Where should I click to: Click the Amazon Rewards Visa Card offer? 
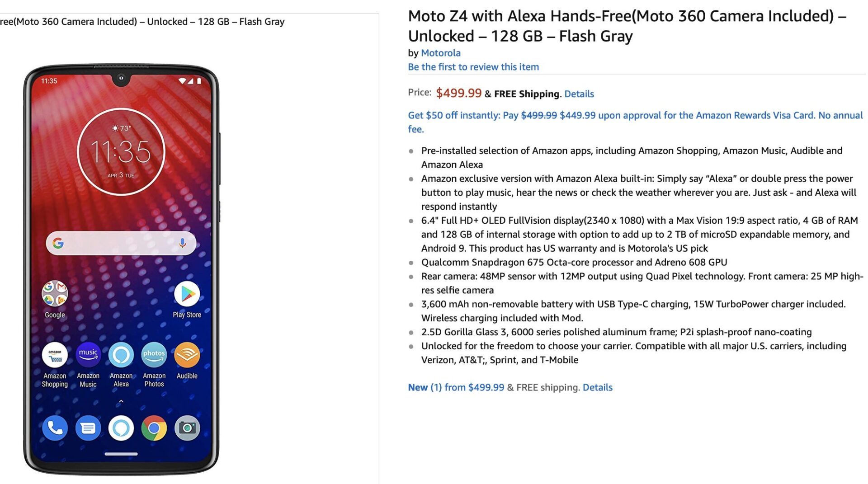pos(635,122)
